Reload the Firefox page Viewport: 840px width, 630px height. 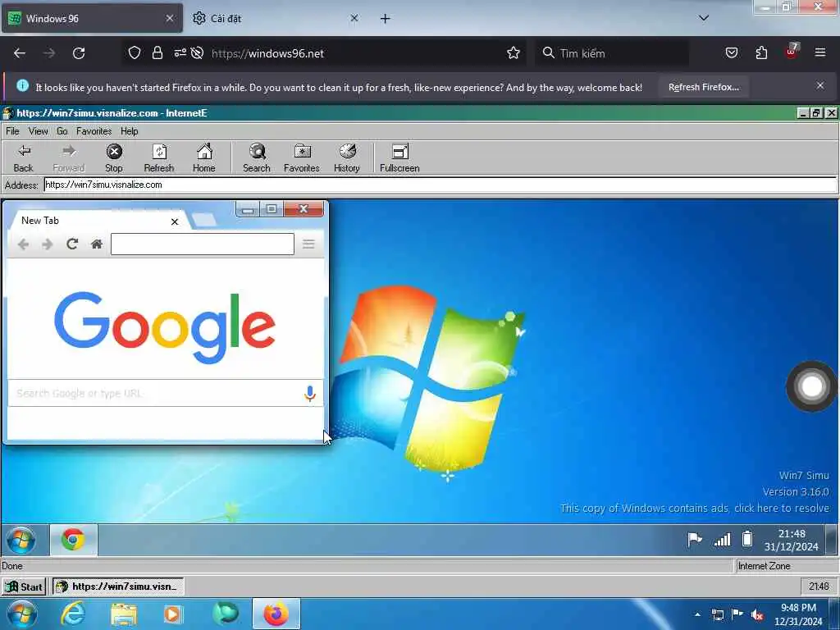[x=79, y=53]
